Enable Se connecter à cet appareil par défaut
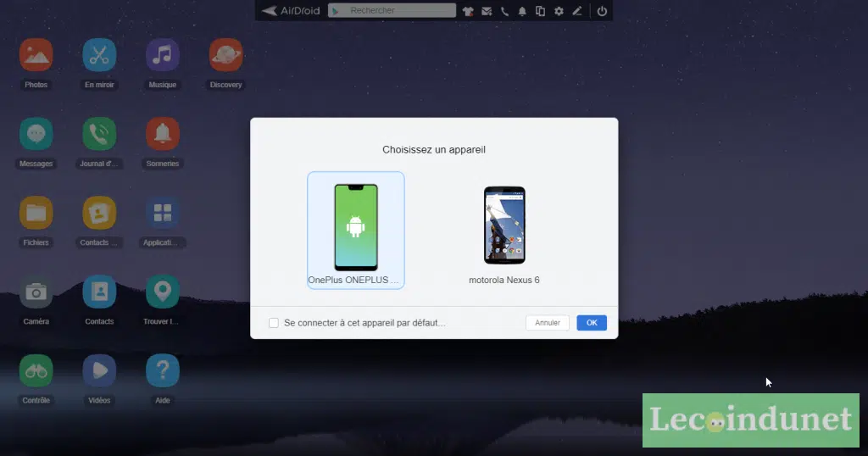868x456 pixels. [274, 323]
